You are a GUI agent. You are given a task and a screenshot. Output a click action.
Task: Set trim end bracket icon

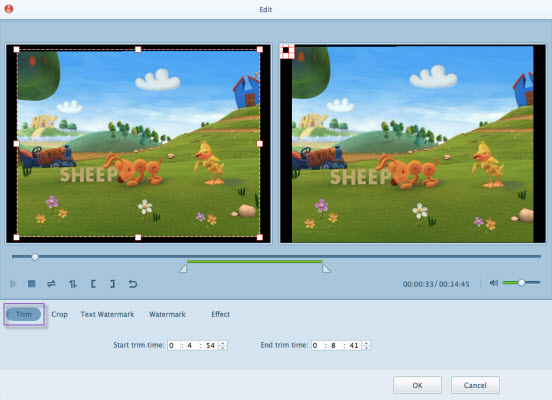pos(112,284)
